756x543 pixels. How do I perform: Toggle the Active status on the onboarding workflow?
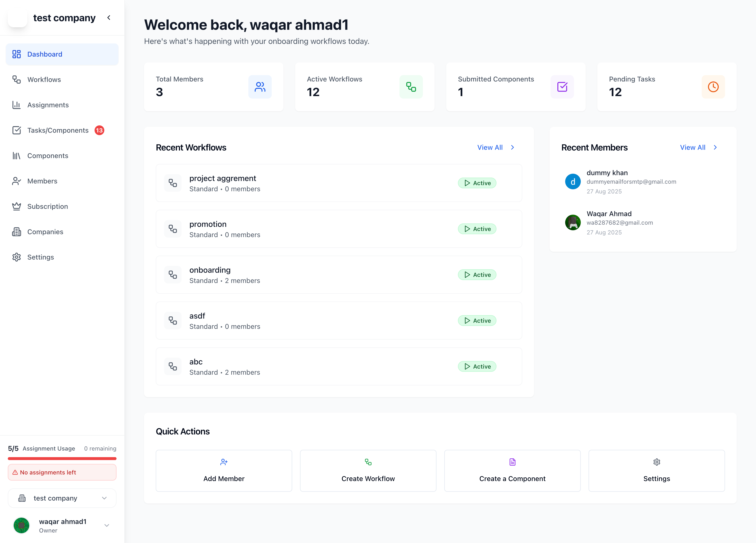pos(477,274)
